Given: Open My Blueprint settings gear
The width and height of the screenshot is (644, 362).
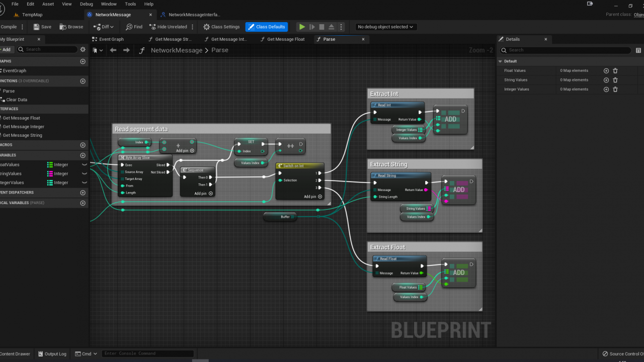Looking at the screenshot, I should [x=83, y=49].
